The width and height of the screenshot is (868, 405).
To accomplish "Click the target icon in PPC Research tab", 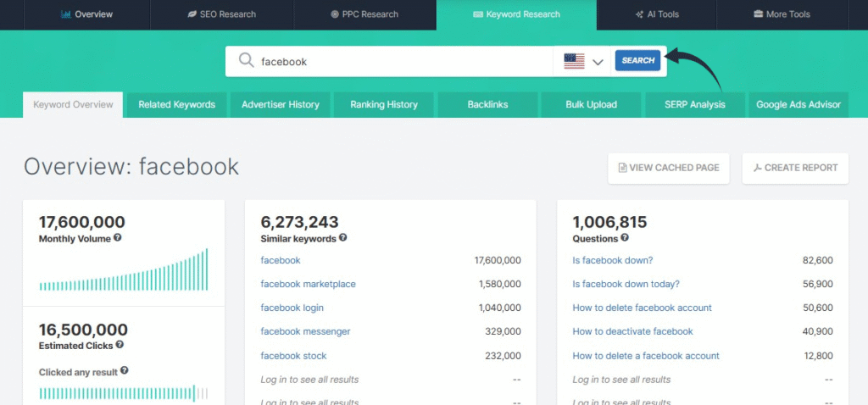I will (x=334, y=14).
